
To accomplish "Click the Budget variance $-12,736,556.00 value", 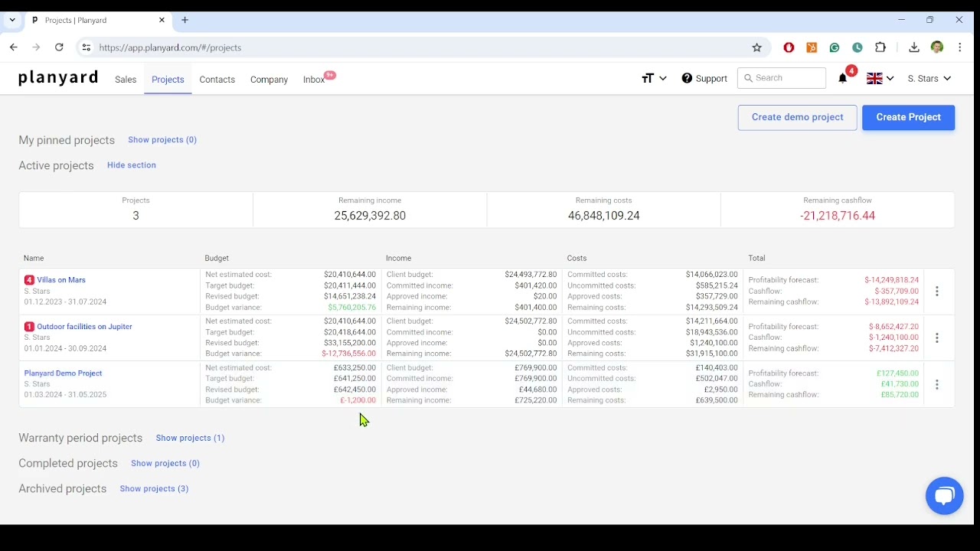I will pyautogui.click(x=349, y=354).
